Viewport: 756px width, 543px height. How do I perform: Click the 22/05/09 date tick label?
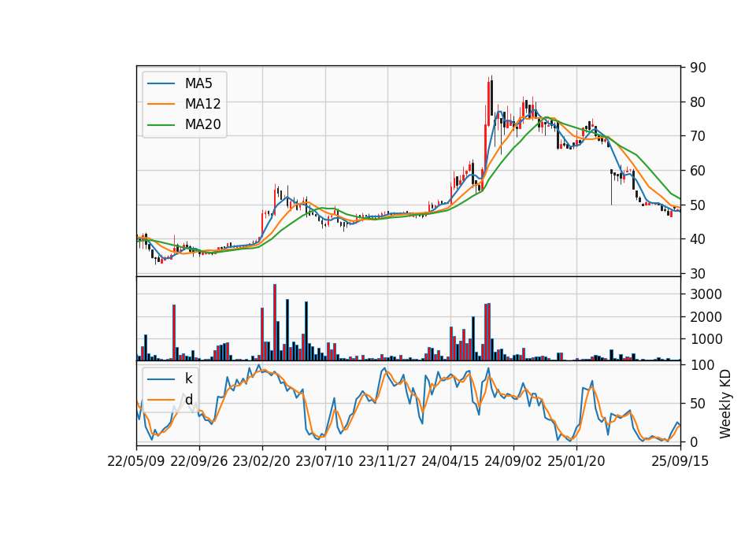[x=136, y=461]
